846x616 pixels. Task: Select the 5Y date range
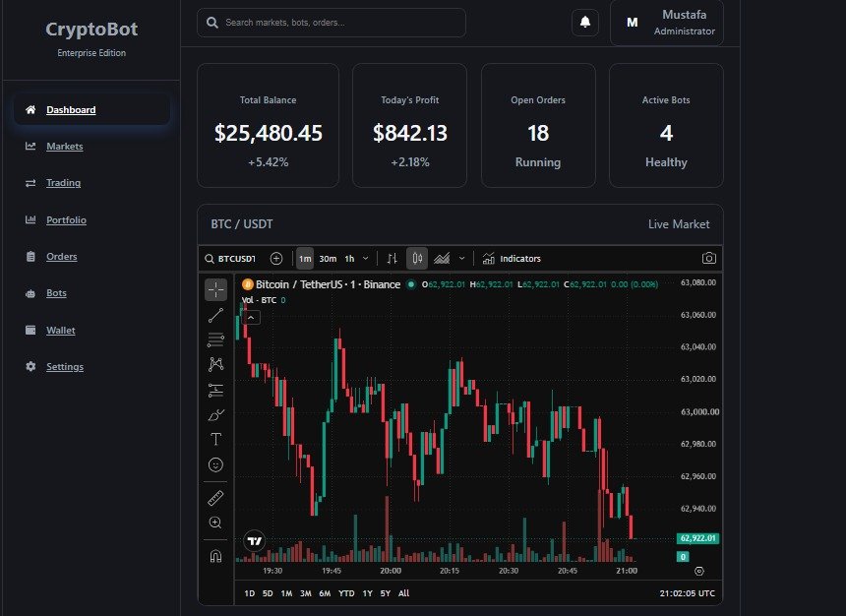click(386, 593)
